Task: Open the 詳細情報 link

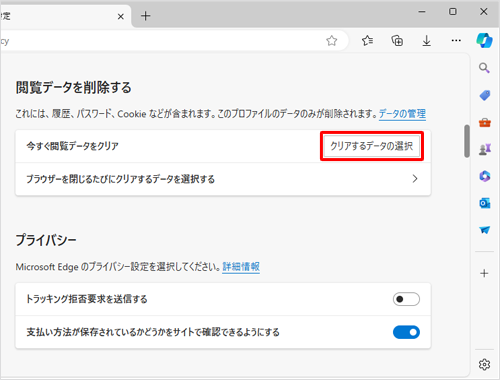Action: pyautogui.click(x=241, y=267)
